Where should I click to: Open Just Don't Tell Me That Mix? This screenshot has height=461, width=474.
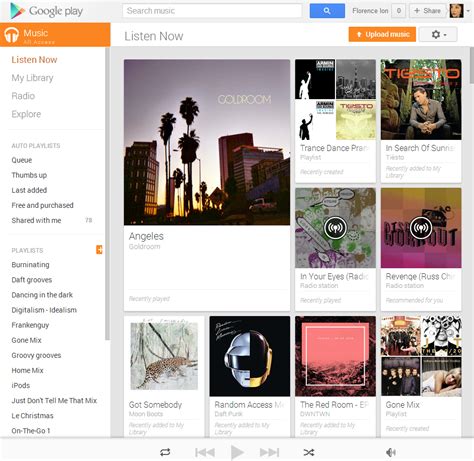(x=54, y=400)
